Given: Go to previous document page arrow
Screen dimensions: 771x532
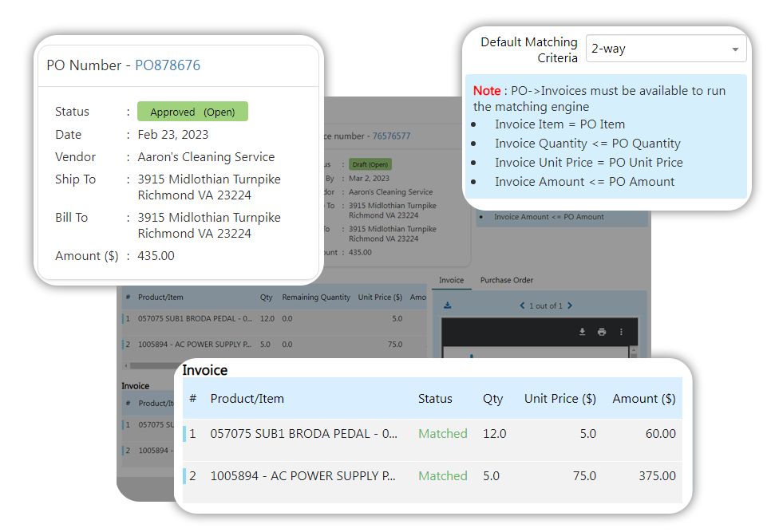Looking at the screenshot, I should click(x=522, y=305).
